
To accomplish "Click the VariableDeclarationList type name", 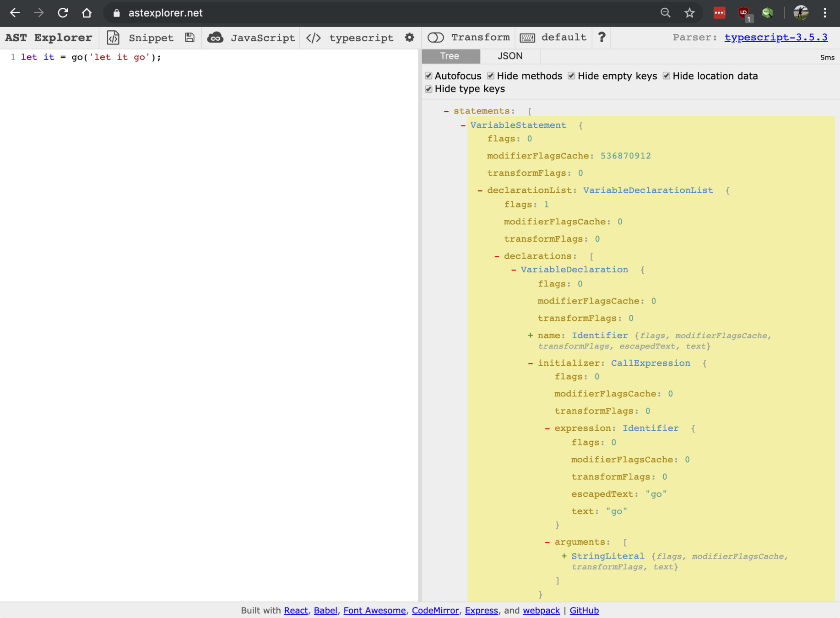I will pos(648,190).
